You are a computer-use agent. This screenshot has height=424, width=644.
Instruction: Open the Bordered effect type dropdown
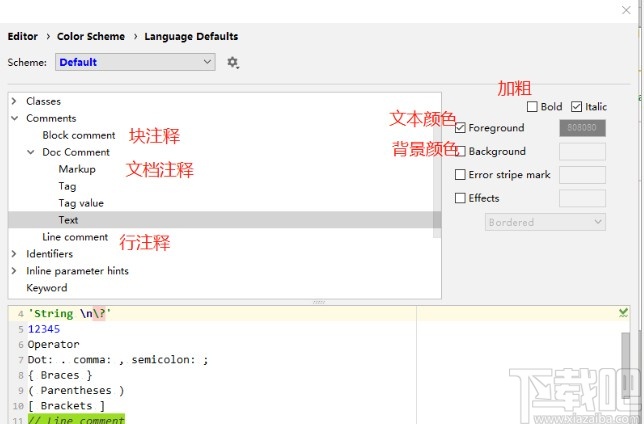(x=545, y=222)
